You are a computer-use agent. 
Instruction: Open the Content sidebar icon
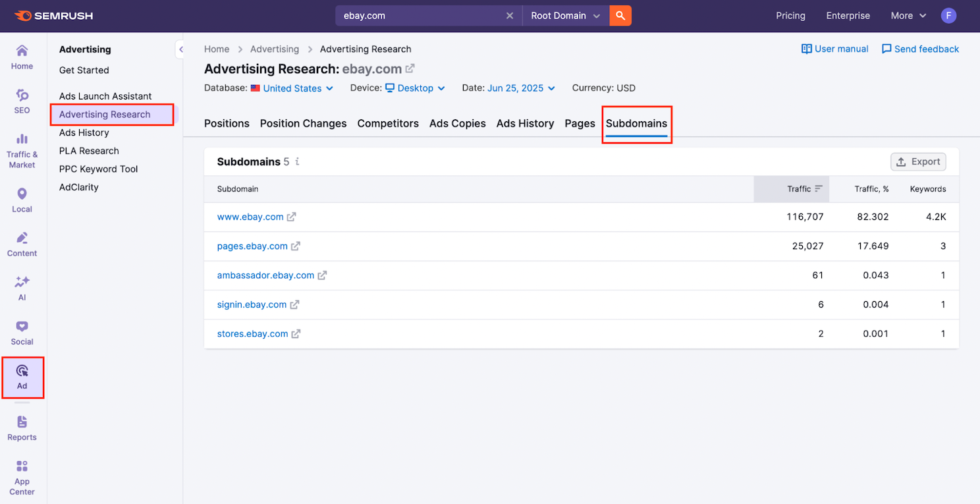(x=22, y=244)
